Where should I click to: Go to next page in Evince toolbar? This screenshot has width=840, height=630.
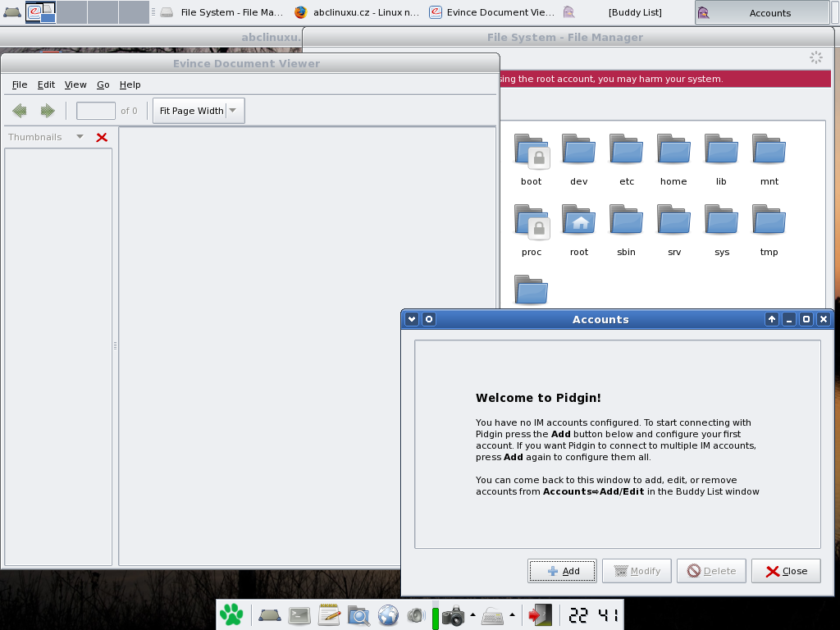(48, 111)
